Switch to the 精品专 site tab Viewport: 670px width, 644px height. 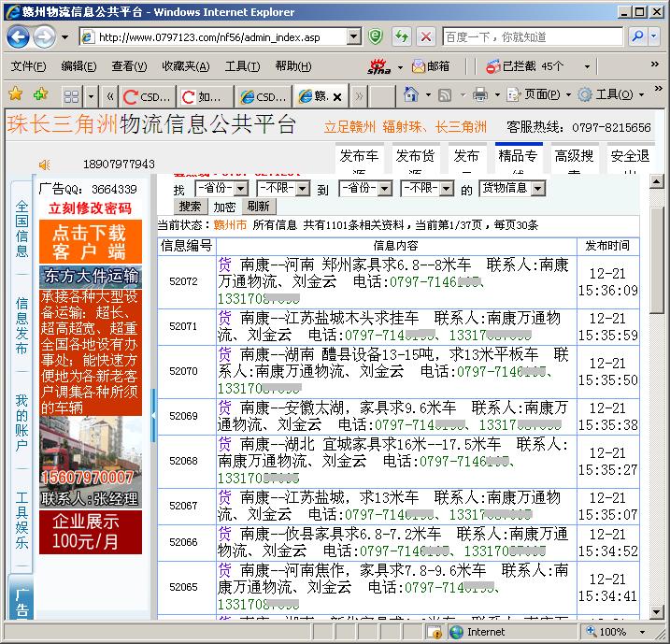pos(519,157)
